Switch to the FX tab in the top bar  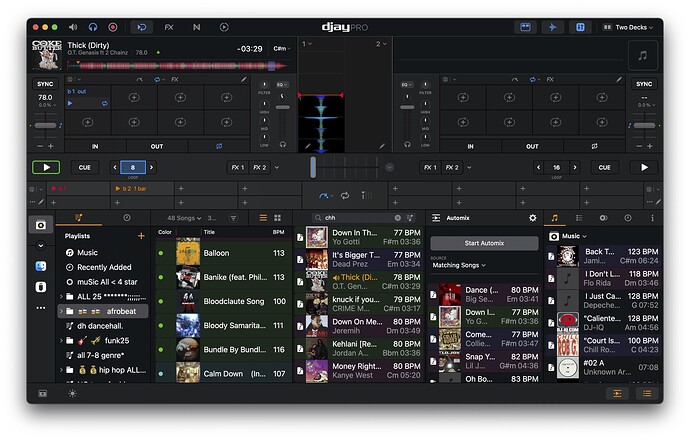coord(168,27)
